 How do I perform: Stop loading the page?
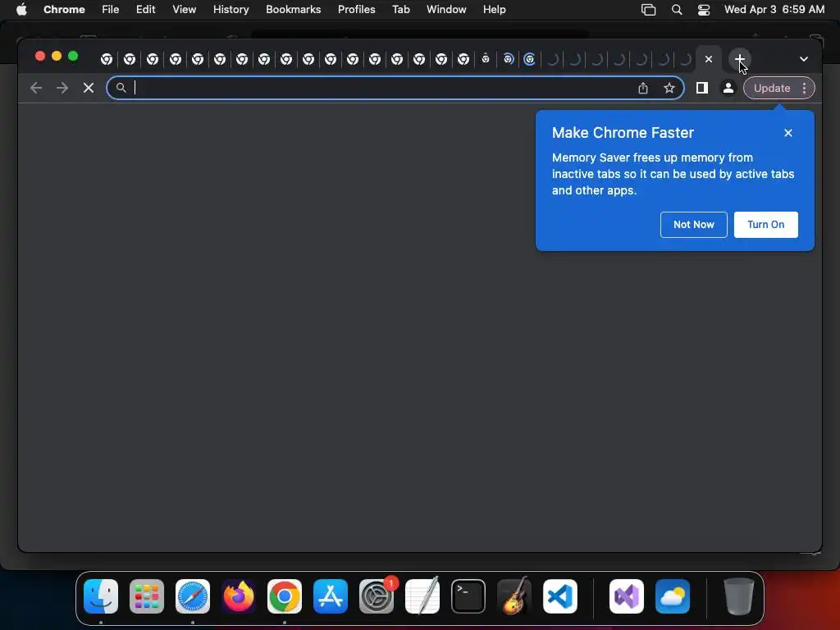[x=89, y=88]
